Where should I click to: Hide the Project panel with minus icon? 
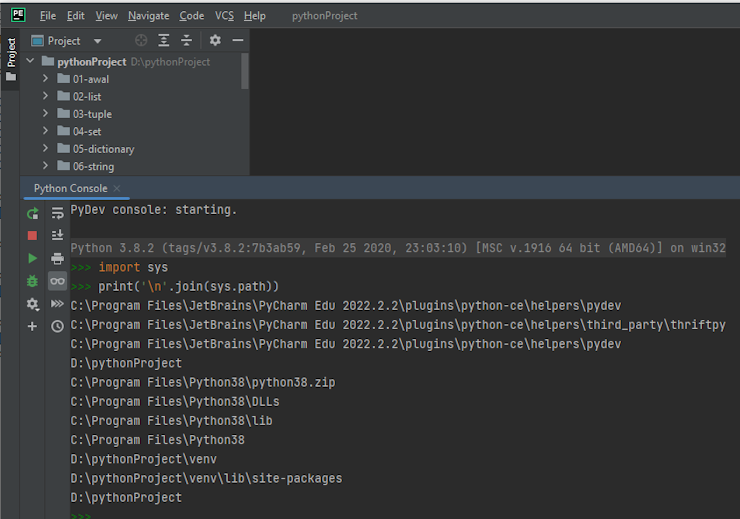[238, 41]
